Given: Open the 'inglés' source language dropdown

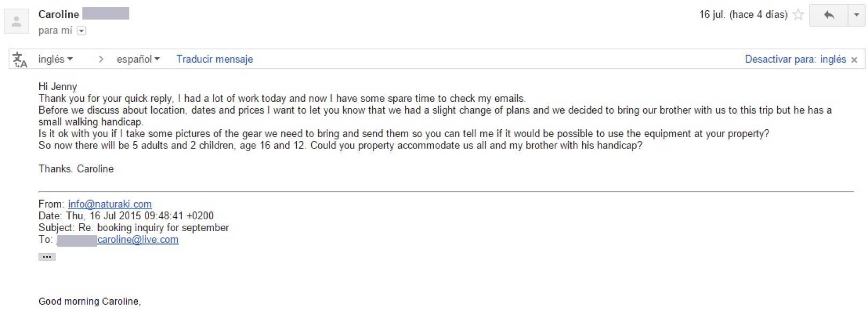Looking at the screenshot, I should point(55,59).
